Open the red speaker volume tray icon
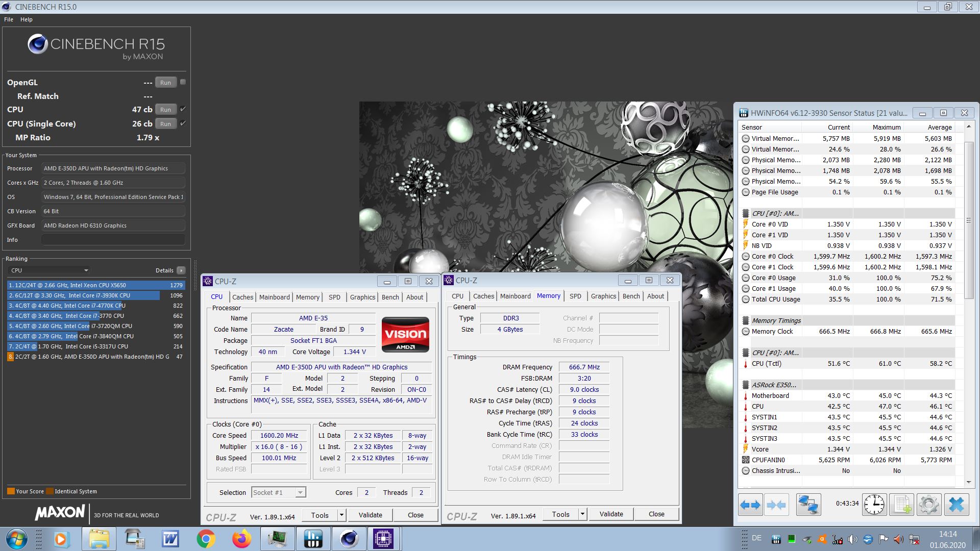 tap(899, 539)
